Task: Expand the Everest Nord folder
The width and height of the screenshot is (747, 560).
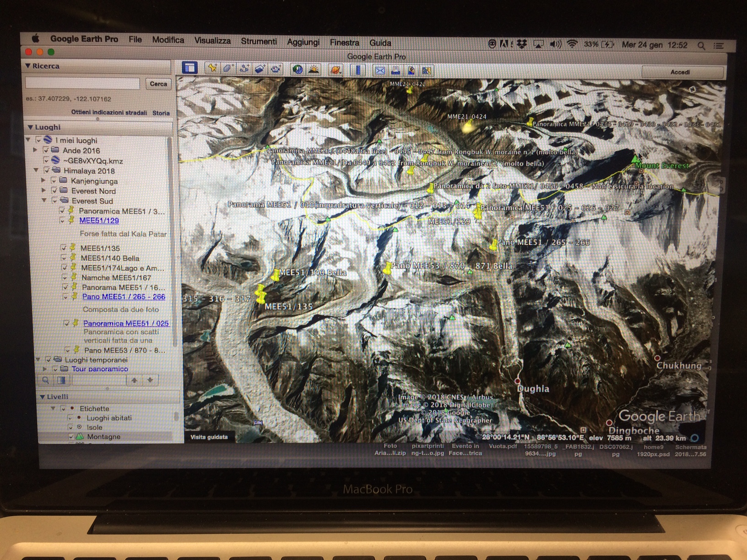Action: tap(44, 190)
